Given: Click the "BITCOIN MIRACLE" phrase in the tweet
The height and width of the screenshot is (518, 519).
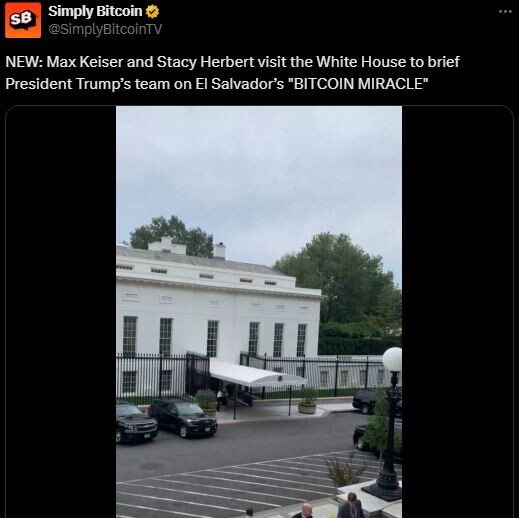Looking at the screenshot, I should pos(360,84).
